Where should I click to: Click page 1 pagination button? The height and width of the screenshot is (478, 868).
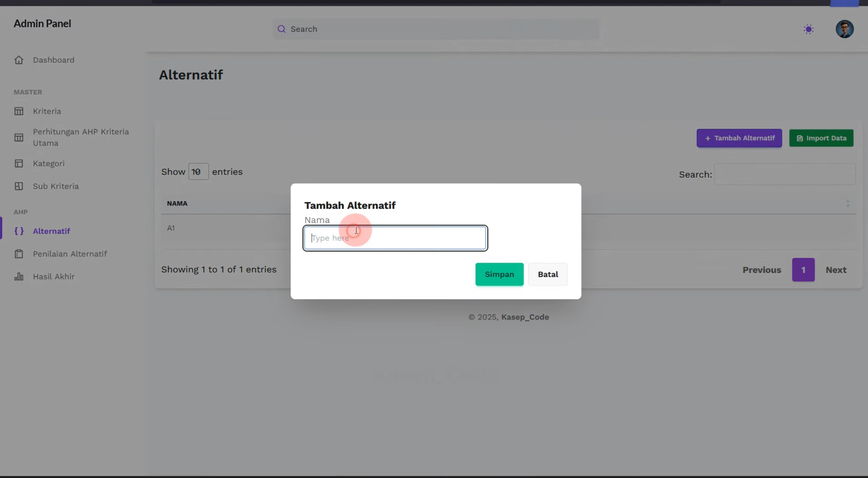coord(803,270)
